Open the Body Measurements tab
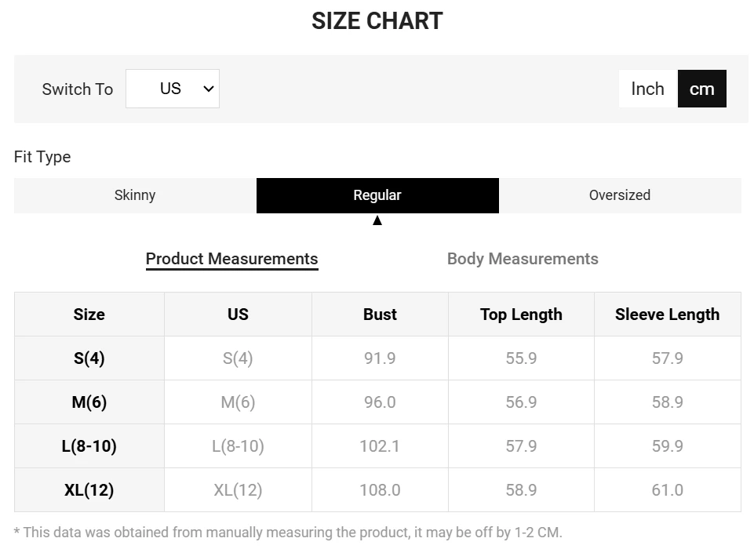Screen dimensions: 754x560 [523, 259]
